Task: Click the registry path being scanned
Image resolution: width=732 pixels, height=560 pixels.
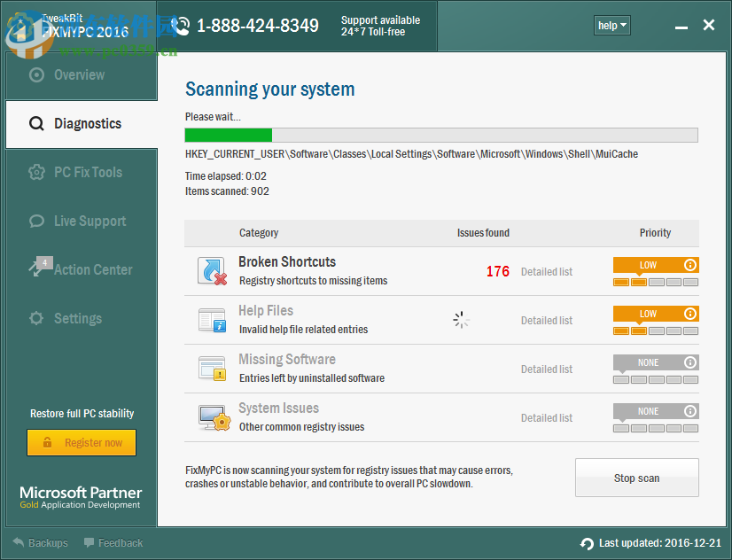Action: point(411,154)
